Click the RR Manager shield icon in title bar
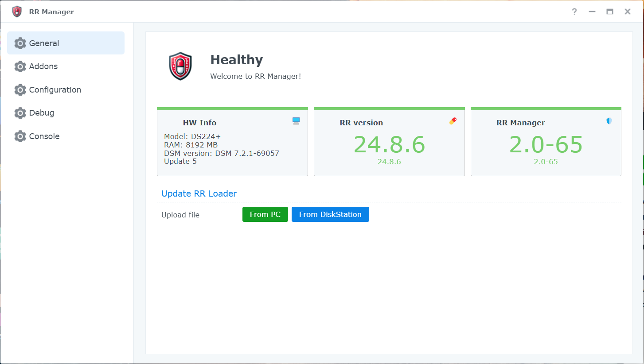Screen dimensions: 644x364 click(x=17, y=12)
